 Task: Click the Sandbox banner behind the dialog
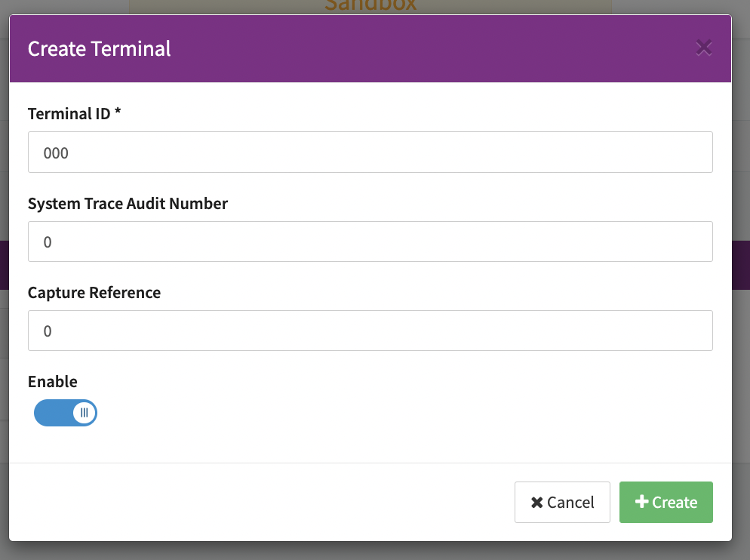coord(370,6)
